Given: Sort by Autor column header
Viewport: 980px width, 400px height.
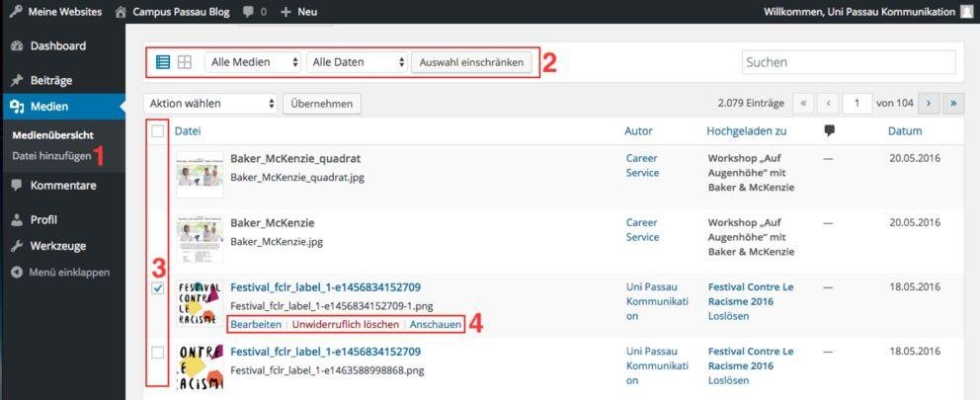Looking at the screenshot, I should tap(638, 130).
